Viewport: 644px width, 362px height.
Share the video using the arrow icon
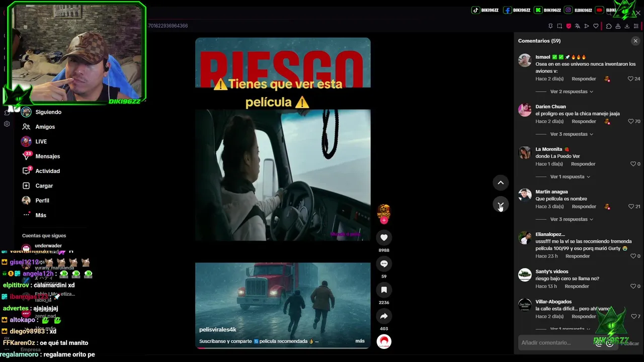click(x=384, y=316)
